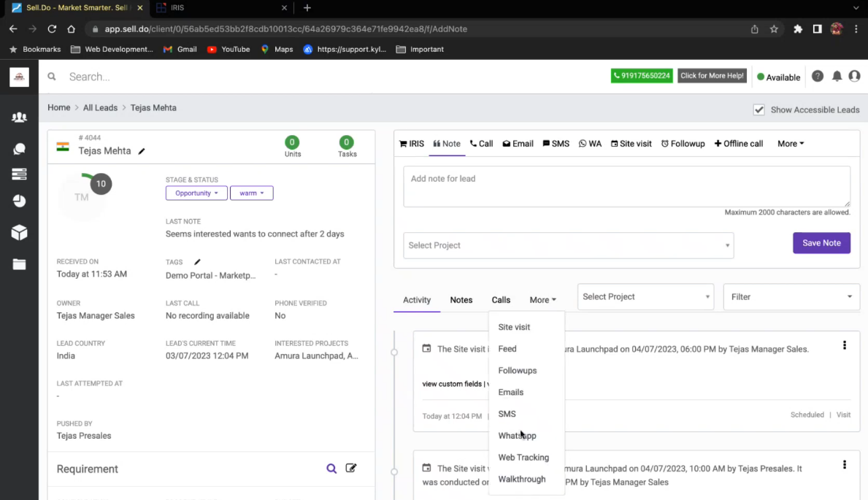The height and width of the screenshot is (500, 868).
Task: Open the help question mark icon
Action: pos(817,77)
